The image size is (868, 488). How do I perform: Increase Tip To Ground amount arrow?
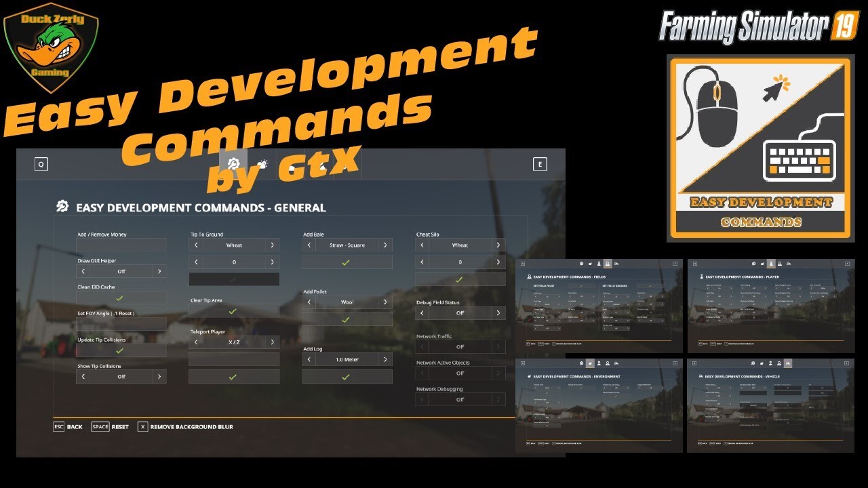coord(272,262)
